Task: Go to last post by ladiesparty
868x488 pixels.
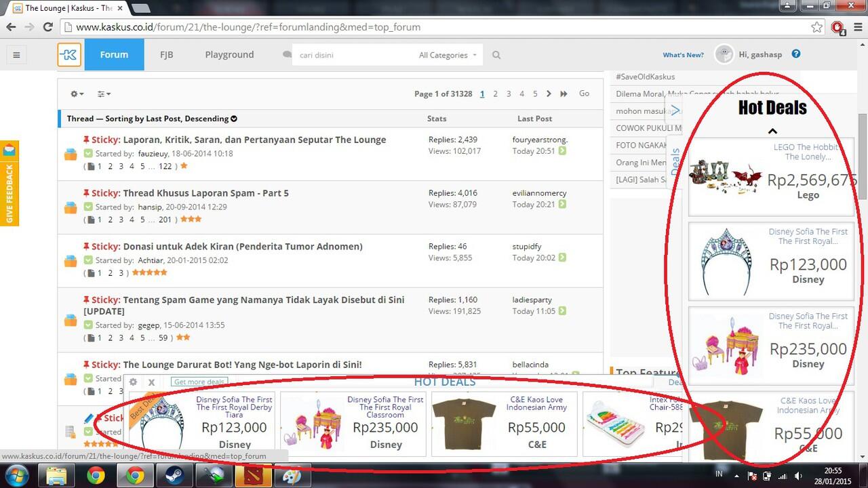Action: [x=562, y=311]
